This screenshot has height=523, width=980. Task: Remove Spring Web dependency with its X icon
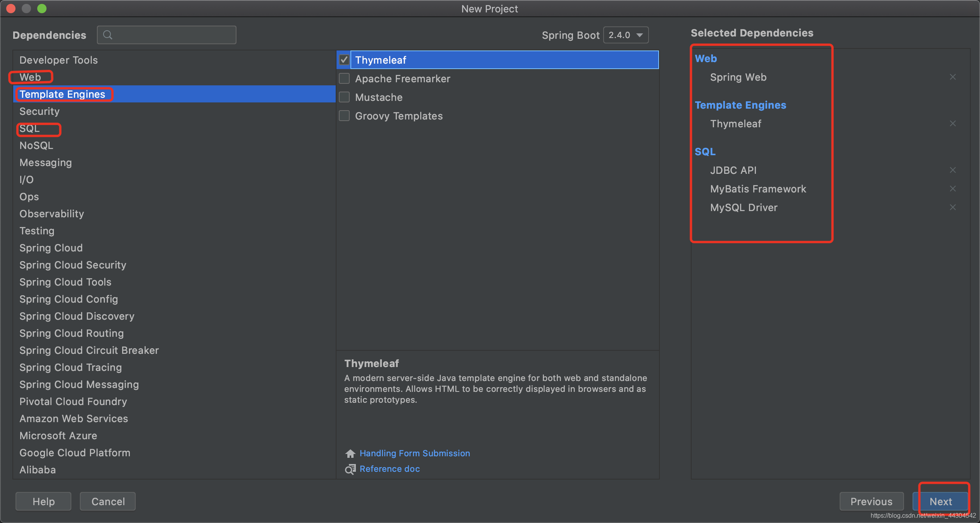(x=952, y=77)
